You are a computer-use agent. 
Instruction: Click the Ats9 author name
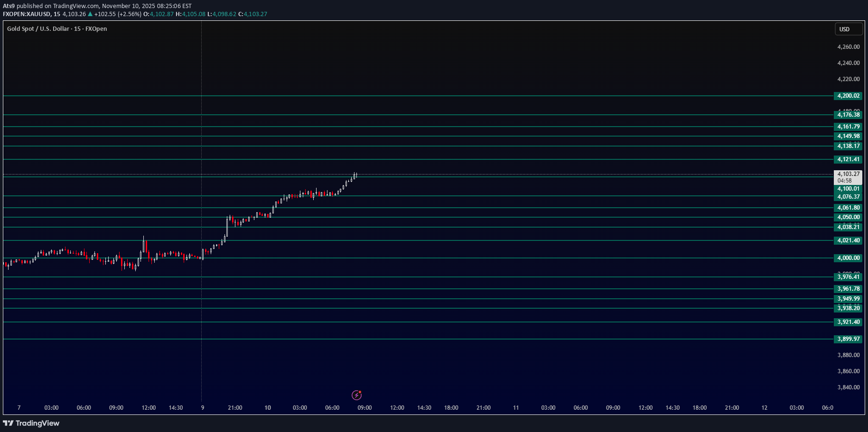coord(9,6)
